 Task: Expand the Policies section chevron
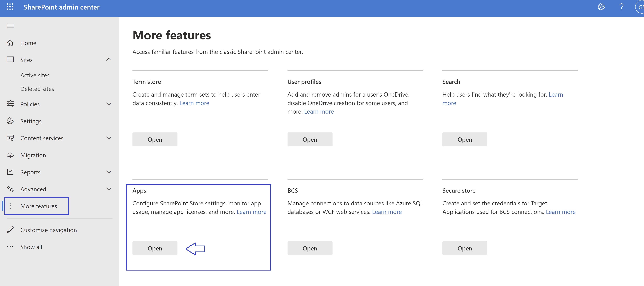pos(109,104)
